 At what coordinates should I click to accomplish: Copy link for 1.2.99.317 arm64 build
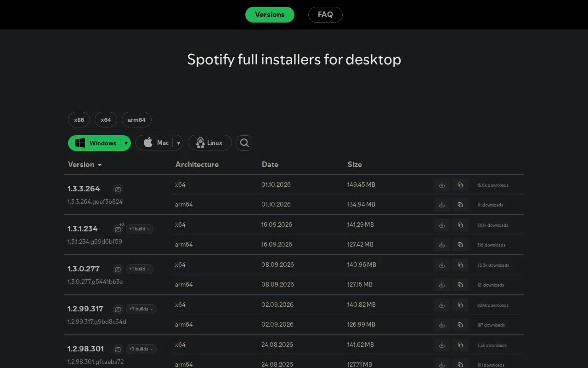coord(460,325)
